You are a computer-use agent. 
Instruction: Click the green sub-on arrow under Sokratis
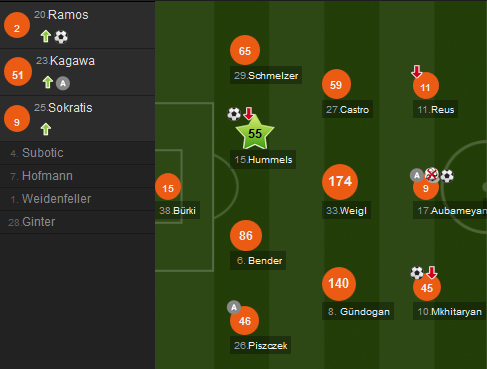click(46, 129)
